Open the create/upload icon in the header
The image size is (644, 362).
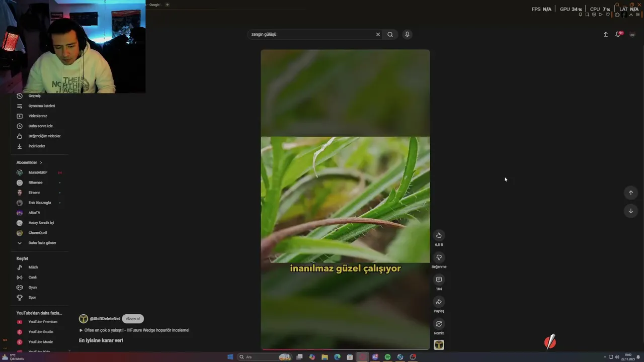point(605,35)
